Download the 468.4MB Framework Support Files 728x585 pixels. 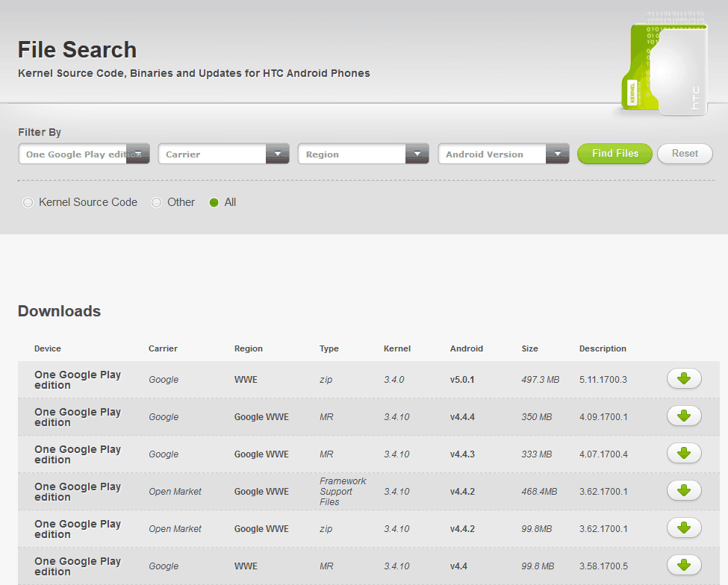point(684,490)
